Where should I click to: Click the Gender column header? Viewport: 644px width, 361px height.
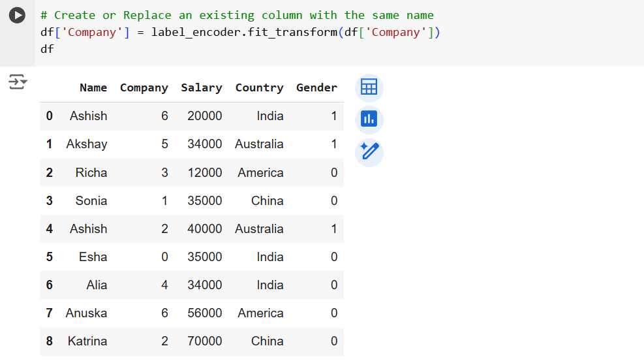tap(316, 87)
